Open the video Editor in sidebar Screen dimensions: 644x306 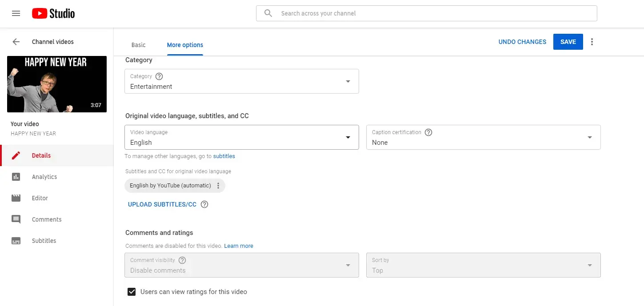[40, 198]
